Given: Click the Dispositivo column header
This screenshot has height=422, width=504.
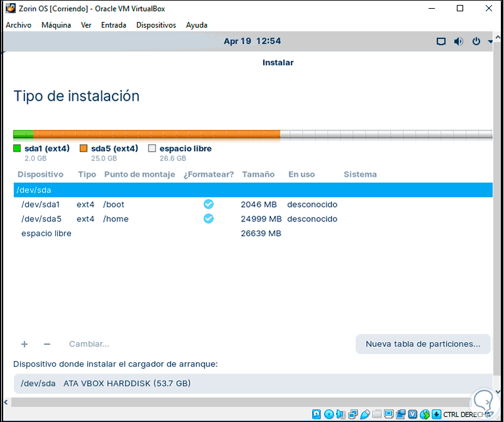Looking at the screenshot, I should tap(40, 174).
